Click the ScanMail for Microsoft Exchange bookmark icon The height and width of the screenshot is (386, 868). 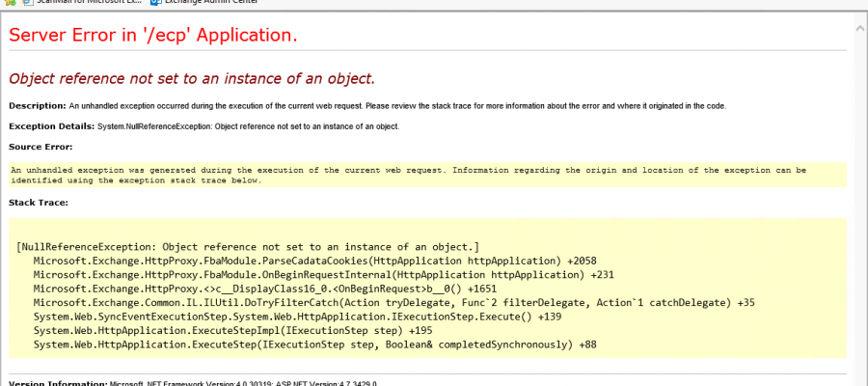(x=26, y=4)
